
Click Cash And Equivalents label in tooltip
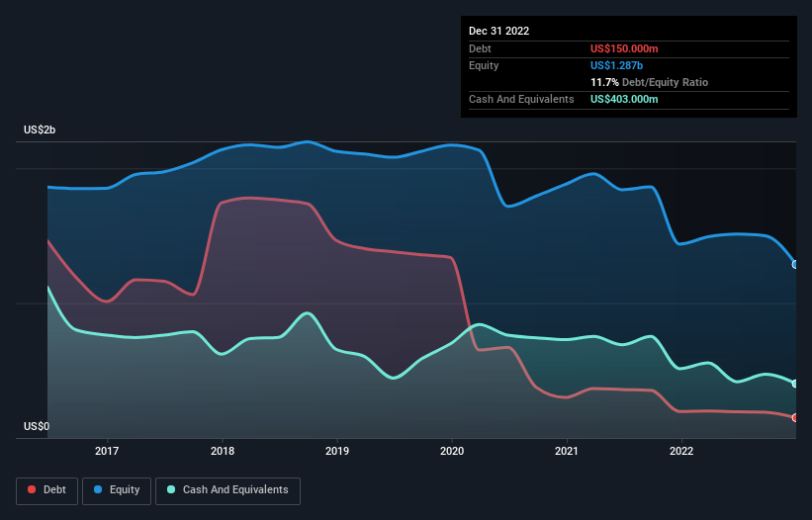coord(521,99)
